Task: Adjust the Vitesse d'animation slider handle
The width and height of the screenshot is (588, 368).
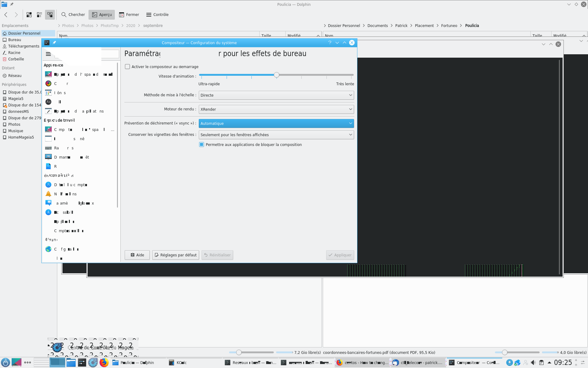Action: (277, 75)
